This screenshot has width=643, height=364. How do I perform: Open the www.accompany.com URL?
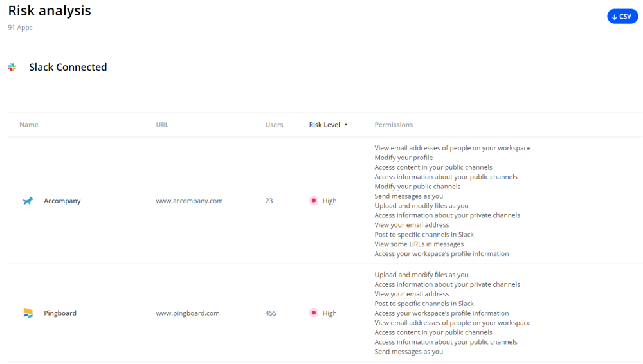[x=189, y=201]
